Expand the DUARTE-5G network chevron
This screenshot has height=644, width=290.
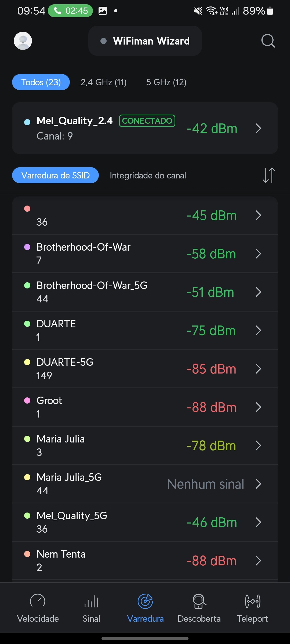click(x=258, y=369)
